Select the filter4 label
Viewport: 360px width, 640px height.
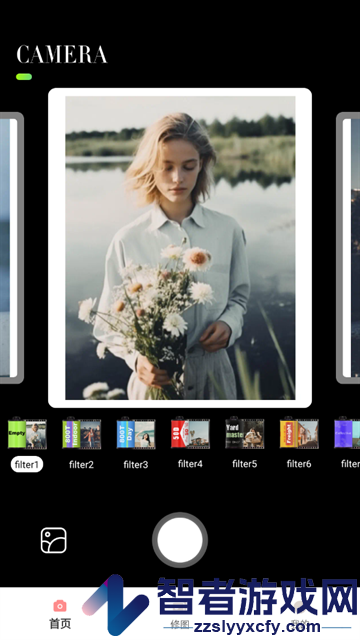coord(190,464)
